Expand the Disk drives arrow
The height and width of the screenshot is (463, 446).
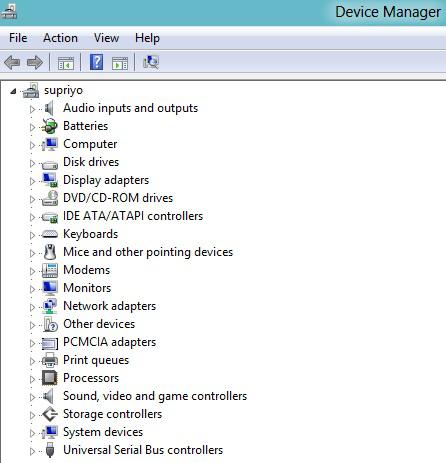click(32, 163)
